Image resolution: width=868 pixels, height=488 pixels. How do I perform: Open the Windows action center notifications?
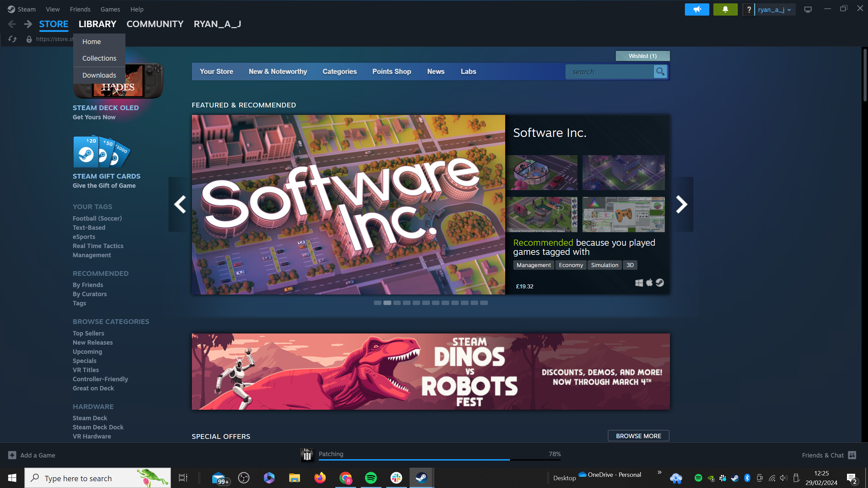point(852,479)
